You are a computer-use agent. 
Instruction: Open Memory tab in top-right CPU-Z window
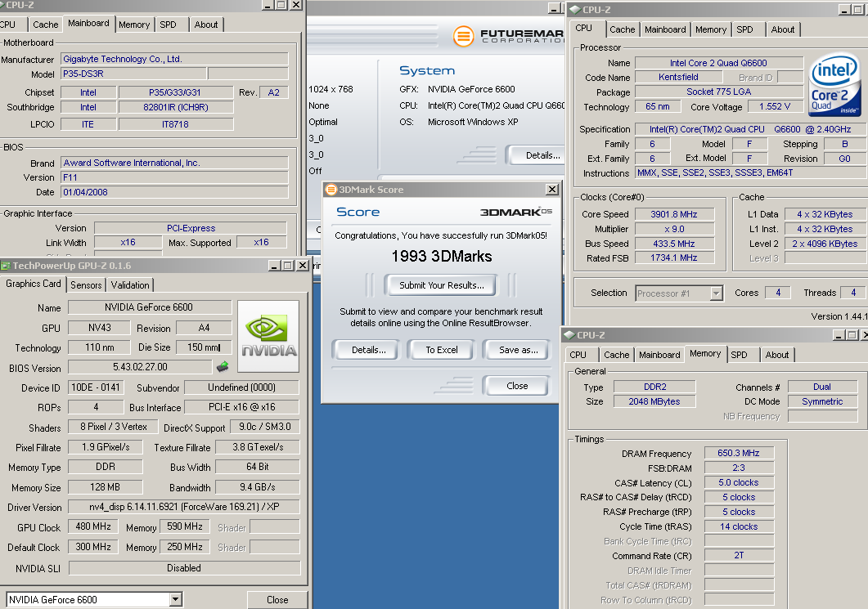point(711,29)
